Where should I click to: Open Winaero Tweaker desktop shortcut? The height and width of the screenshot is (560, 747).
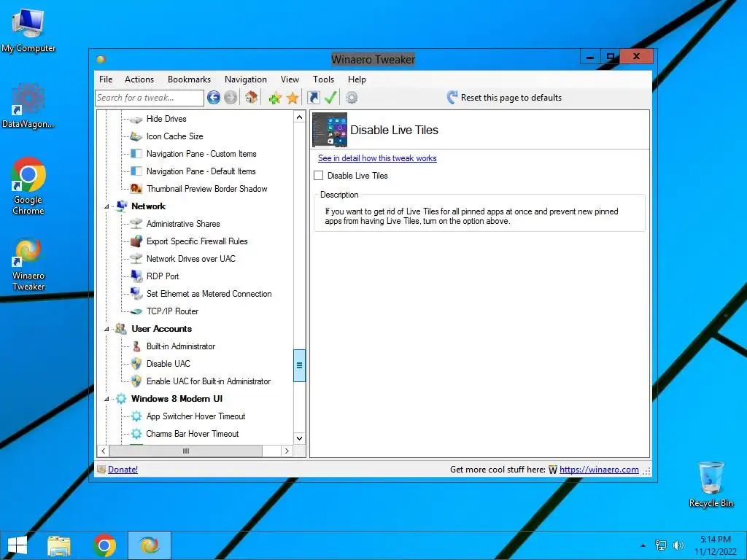pos(28,264)
